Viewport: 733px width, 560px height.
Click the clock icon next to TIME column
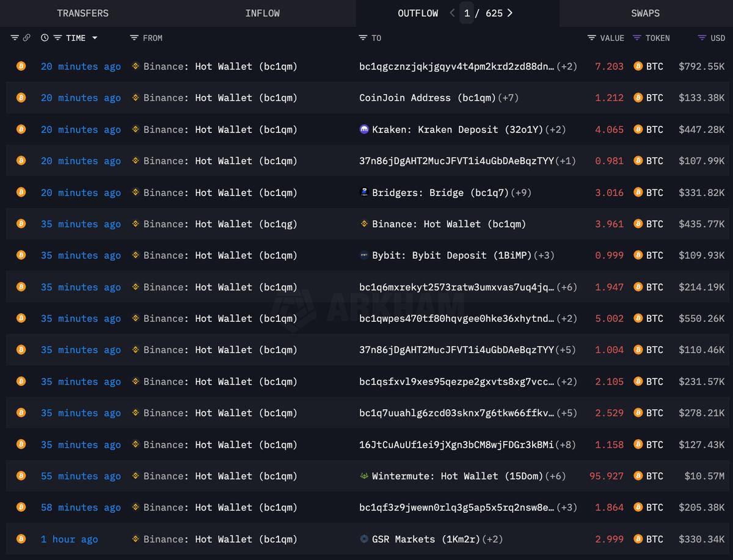(x=44, y=38)
